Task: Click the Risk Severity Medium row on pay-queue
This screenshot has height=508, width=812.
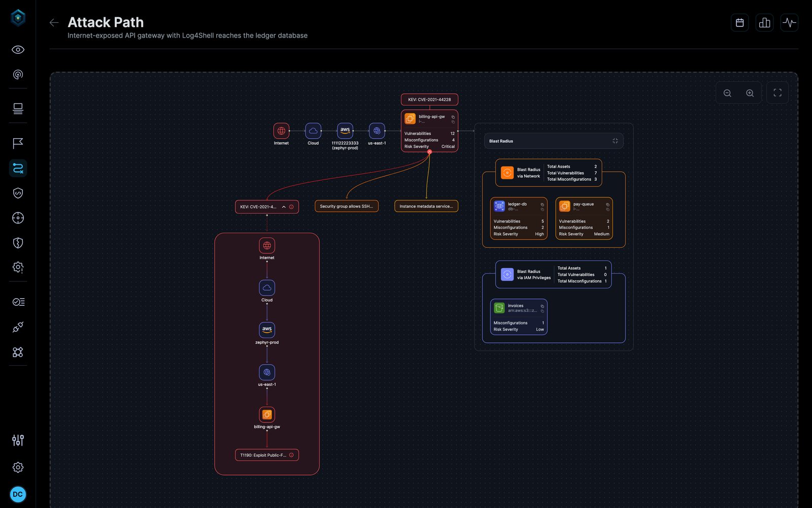Action: pos(584,234)
